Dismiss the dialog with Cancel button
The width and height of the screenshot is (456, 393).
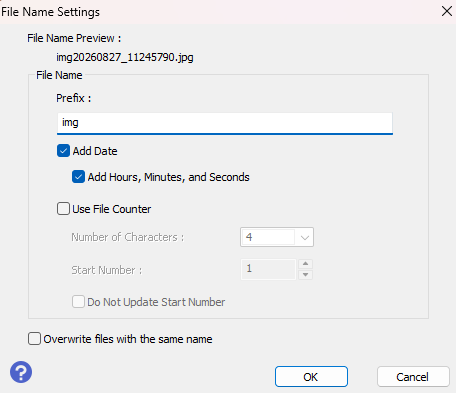pos(413,377)
